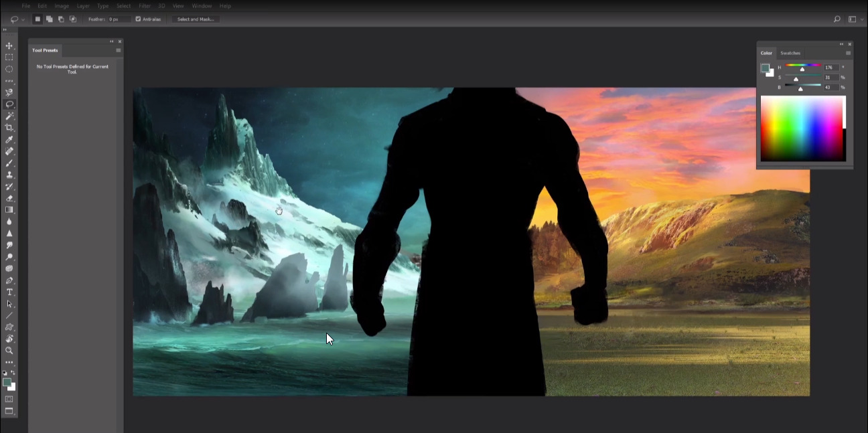Image resolution: width=868 pixels, height=433 pixels.
Task: Click the Select and Mask button
Action: tap(196, 19)
